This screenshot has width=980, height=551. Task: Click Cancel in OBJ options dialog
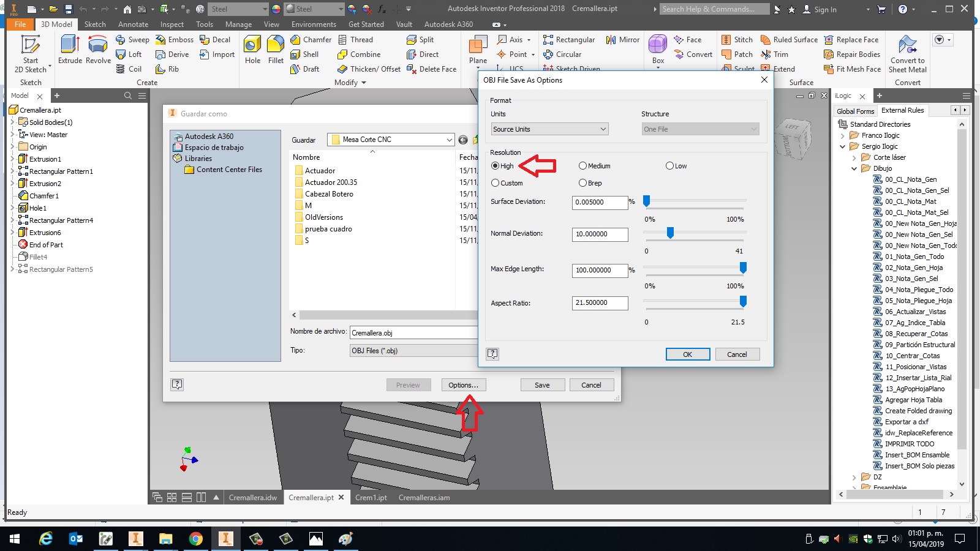point(737,354)
